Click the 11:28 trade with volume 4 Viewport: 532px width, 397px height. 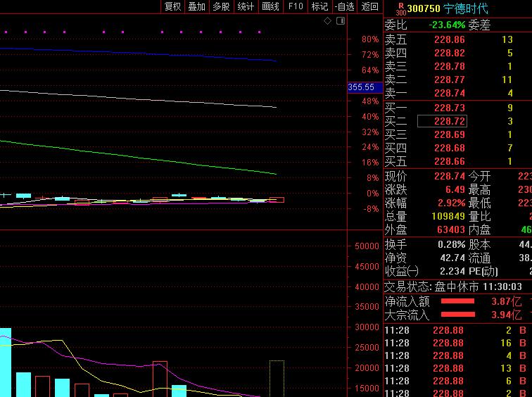[456, 355]
